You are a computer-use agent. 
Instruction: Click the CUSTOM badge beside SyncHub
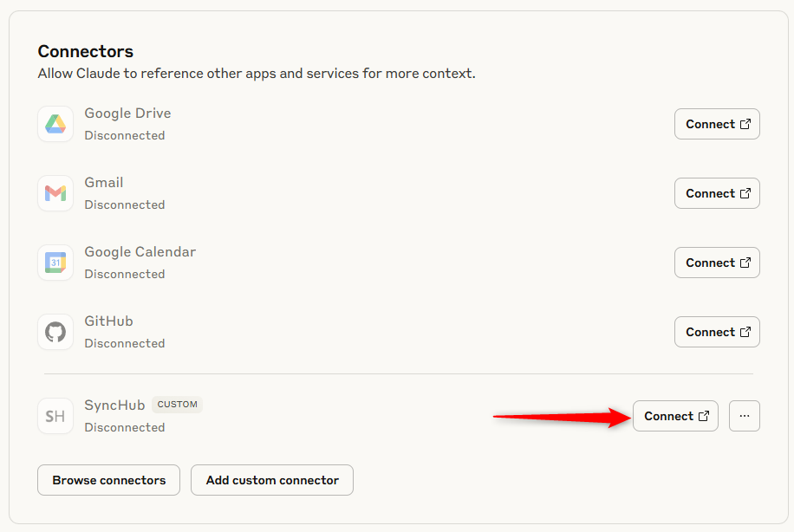pos(177,405)
